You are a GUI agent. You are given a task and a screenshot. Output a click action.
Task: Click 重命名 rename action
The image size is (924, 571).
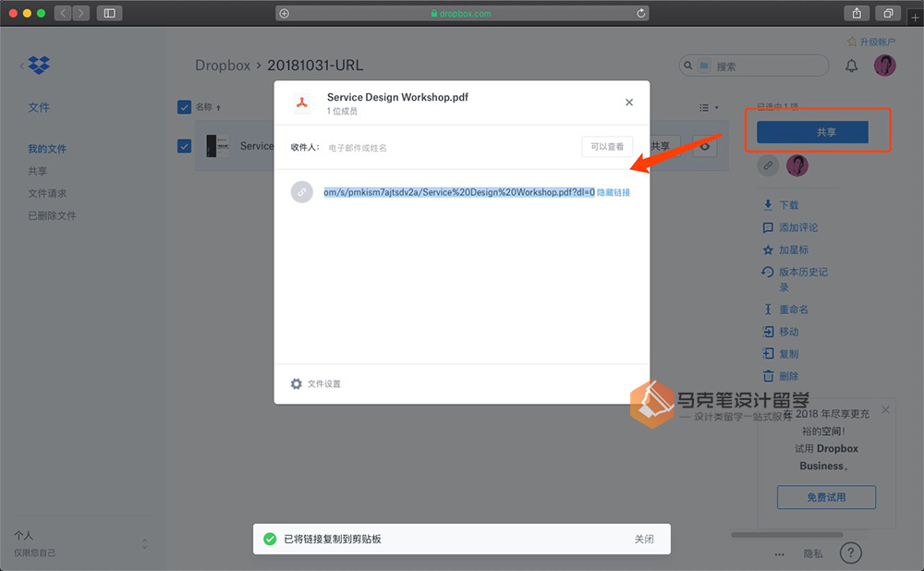coord(785,310)
